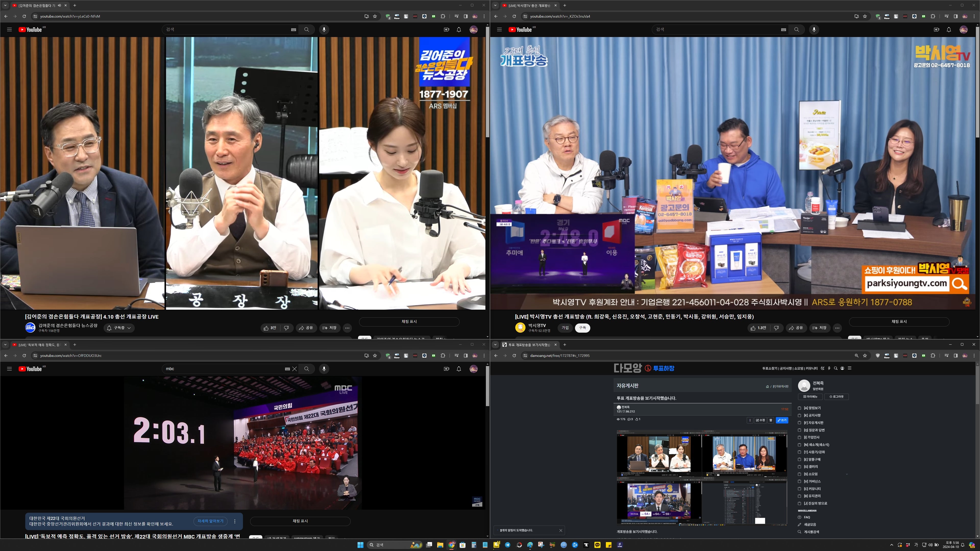Open [F] 자유게시판 in damoang sidebar

tap(813, 422)
